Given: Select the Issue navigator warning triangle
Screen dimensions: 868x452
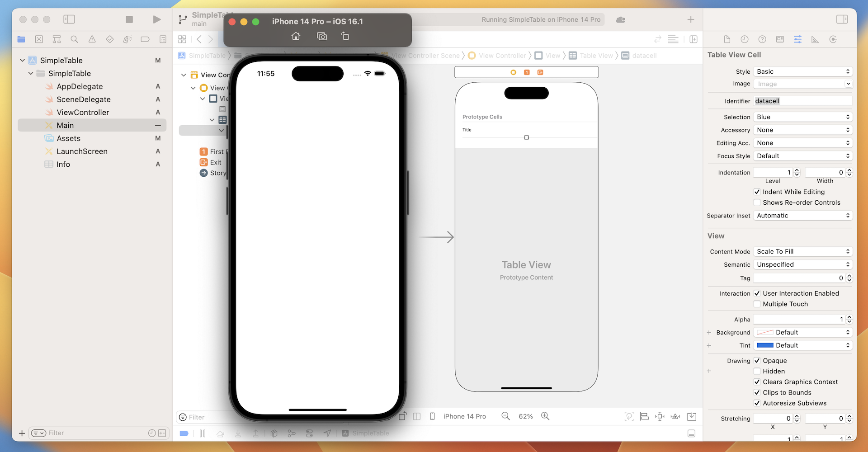Looking at the screenshot, I should pyautogui.click(x=92, y=39).
